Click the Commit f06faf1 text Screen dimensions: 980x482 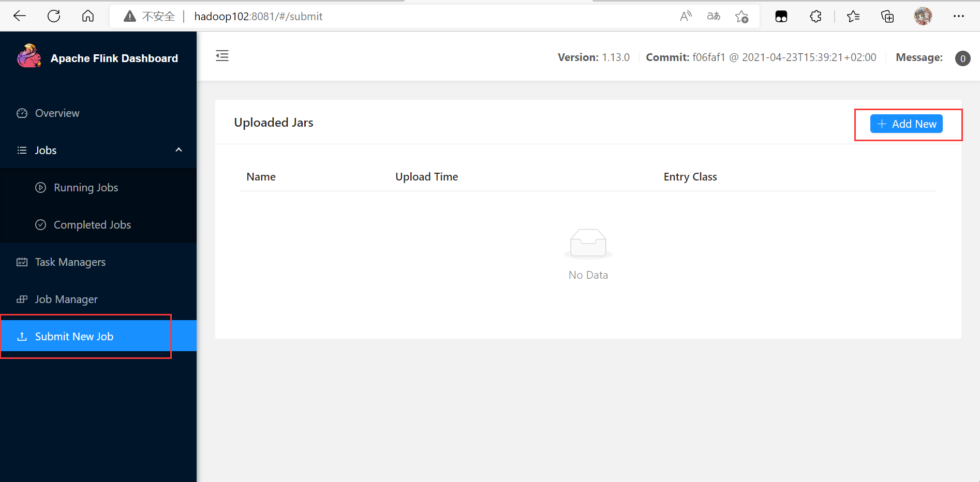click(x=761, y=57)
